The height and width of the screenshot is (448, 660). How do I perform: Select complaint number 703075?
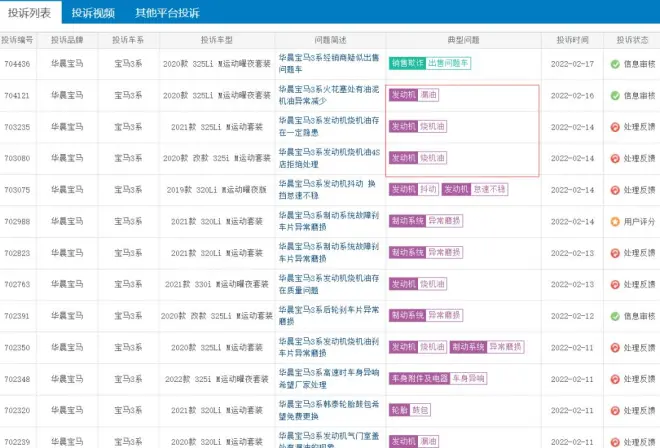coord(17,190)
